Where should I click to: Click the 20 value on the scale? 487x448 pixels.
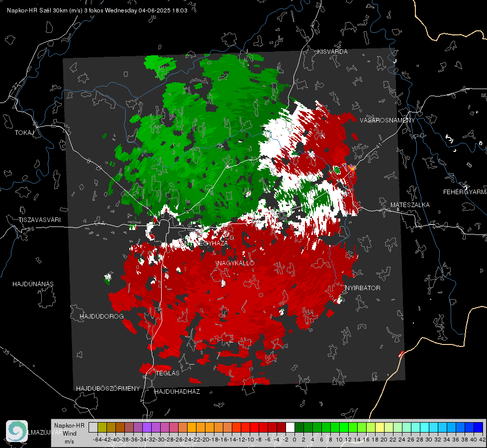pos(384,440)
